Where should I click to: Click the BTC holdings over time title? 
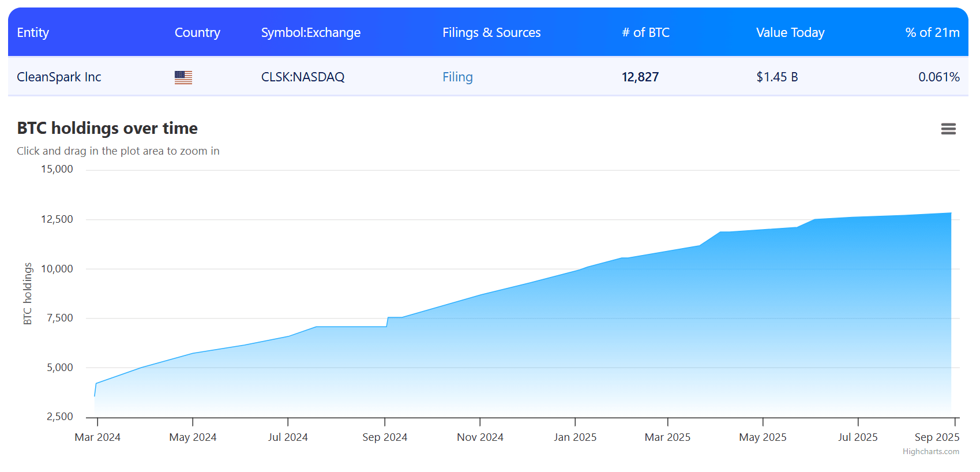tap(107, 128)
